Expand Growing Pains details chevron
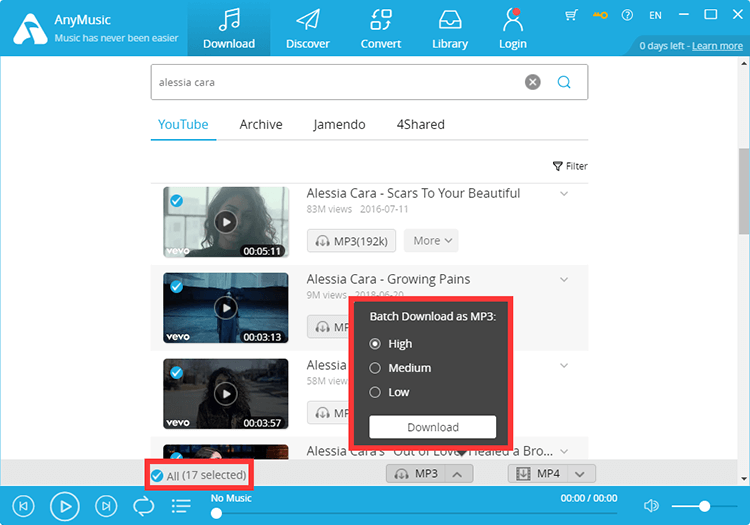This screenshot has width=750, height=525. pyautogui.click(x=564, y=280)
